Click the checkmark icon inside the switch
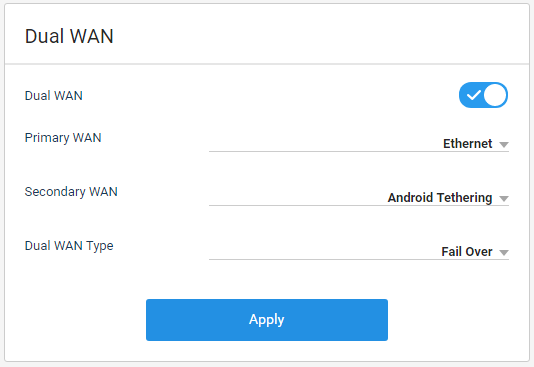This screenshot has height=367, width=534. 473,95
